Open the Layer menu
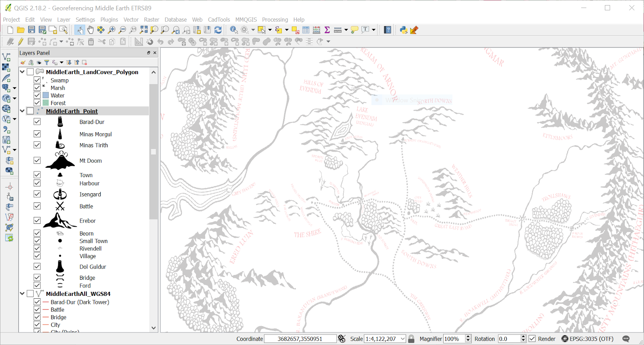This screenshot has width=644, height=345. (64, 19)
